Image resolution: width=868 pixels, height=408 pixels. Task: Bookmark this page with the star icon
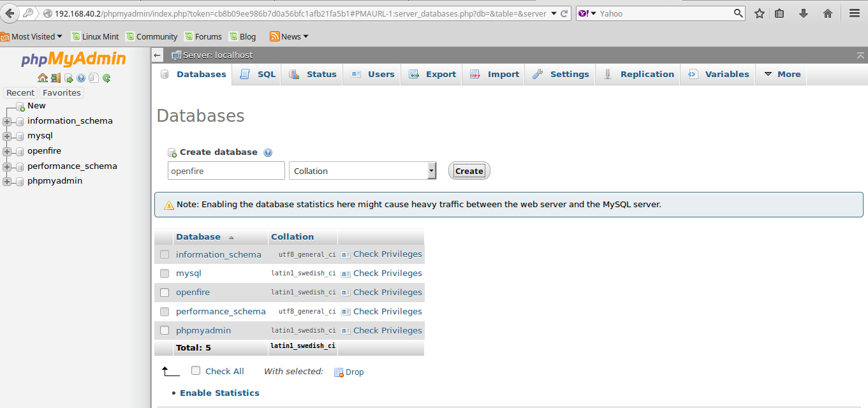click(x=760, y=13)
